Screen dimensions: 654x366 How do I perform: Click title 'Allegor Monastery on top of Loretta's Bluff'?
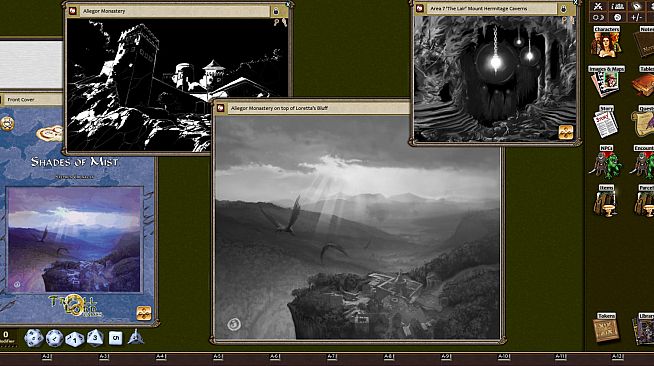tap(279, 108)
